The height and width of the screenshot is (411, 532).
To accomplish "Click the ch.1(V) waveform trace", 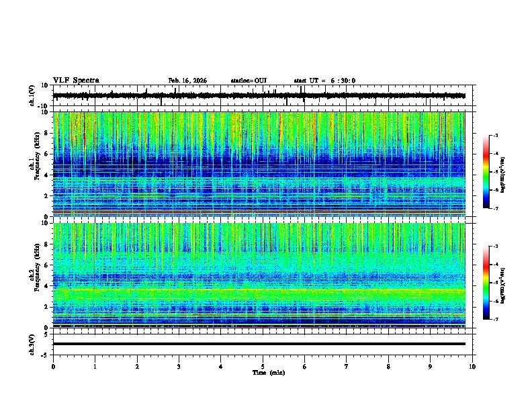I will click(x=259, y=95).
